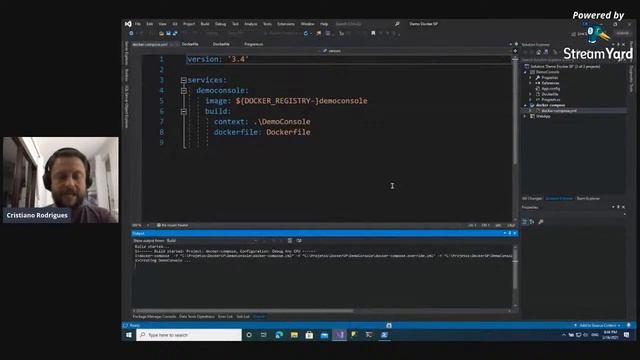640x360 pixels.
Task: Click the Visual Studio search box
Action: (367, 24)
